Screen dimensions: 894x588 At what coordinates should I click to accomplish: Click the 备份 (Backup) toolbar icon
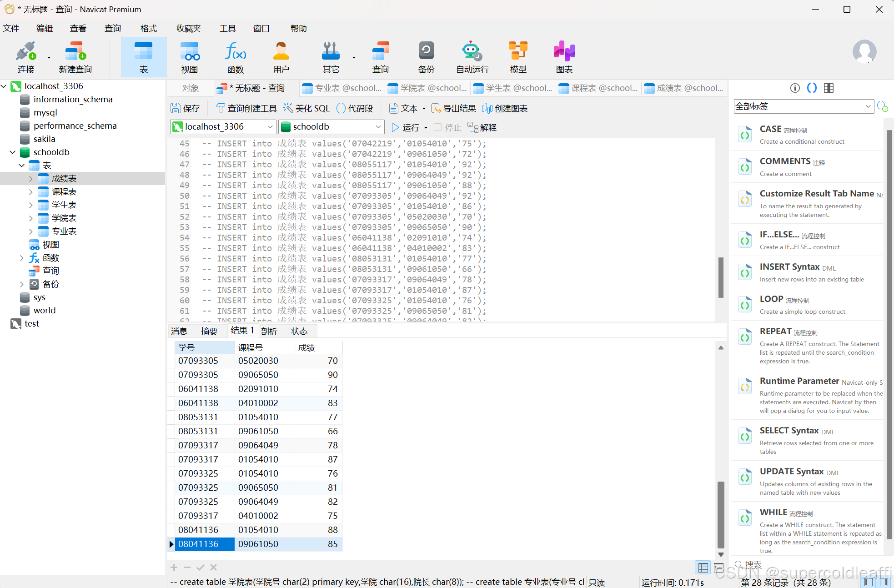(x=426, y=57)
